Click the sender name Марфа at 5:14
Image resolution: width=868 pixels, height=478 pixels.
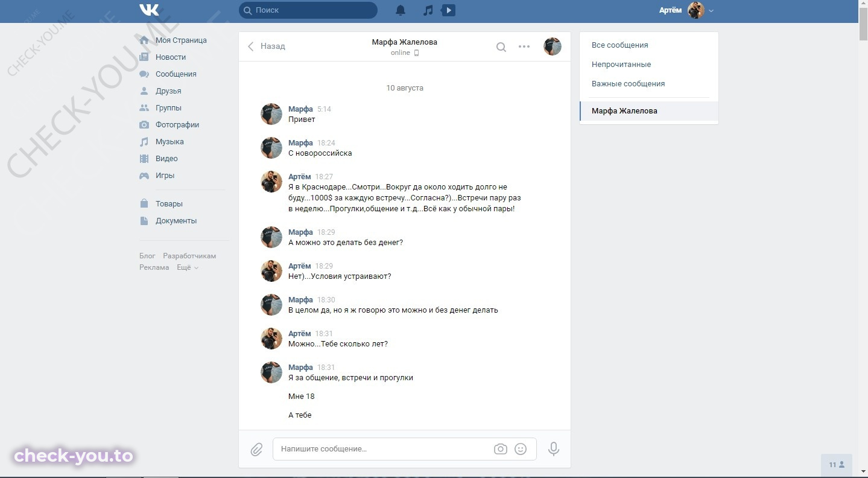(300, 109)
